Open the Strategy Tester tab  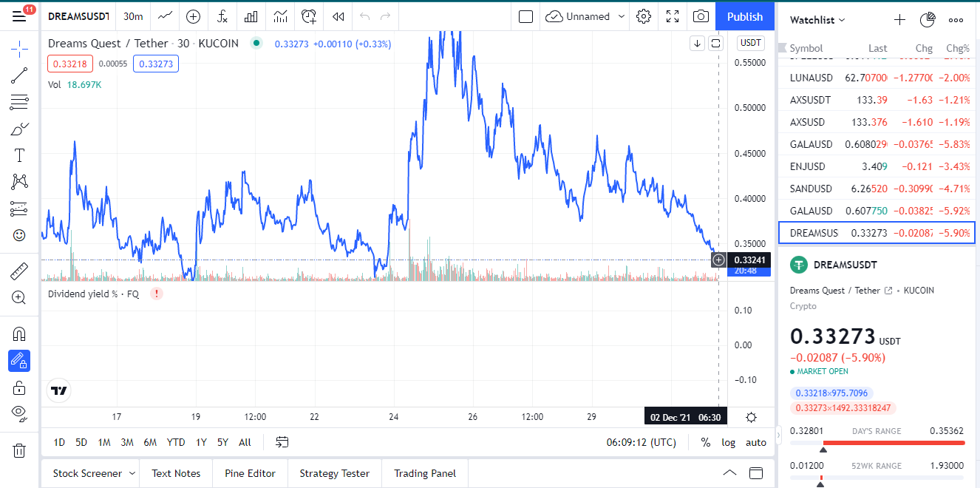click(334, 473)
